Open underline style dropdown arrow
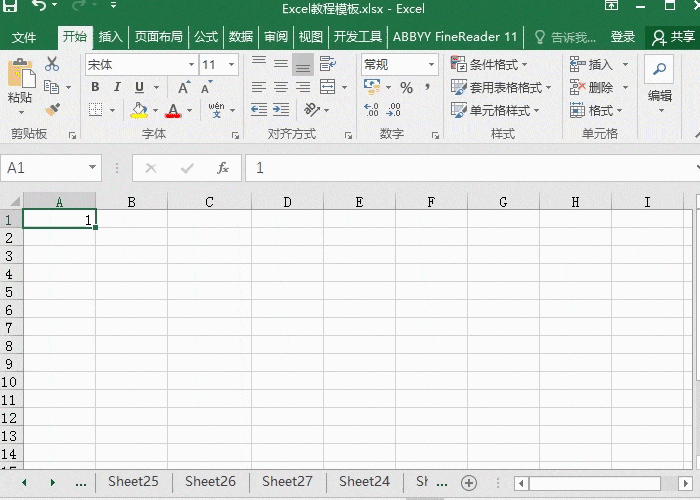 tap(156, 88)
